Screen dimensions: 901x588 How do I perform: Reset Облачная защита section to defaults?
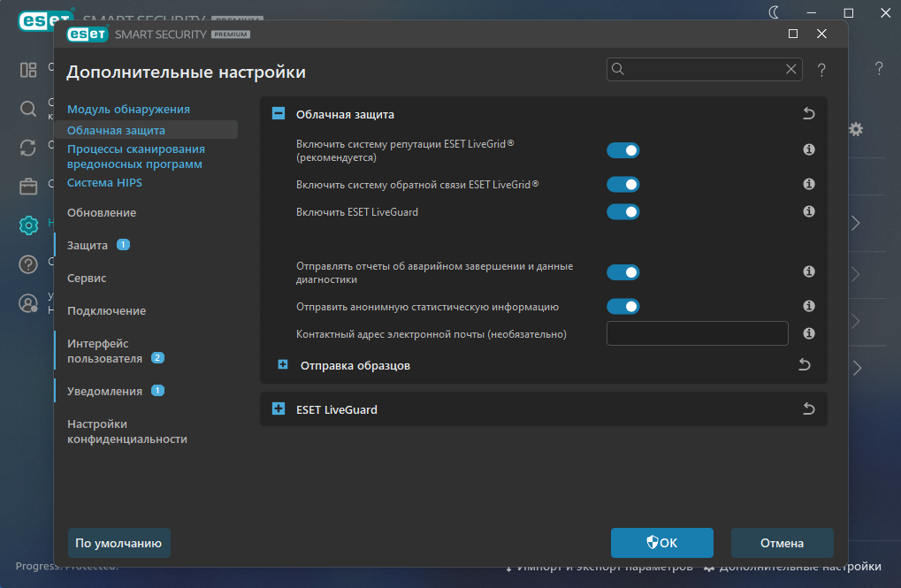[809, 114]
